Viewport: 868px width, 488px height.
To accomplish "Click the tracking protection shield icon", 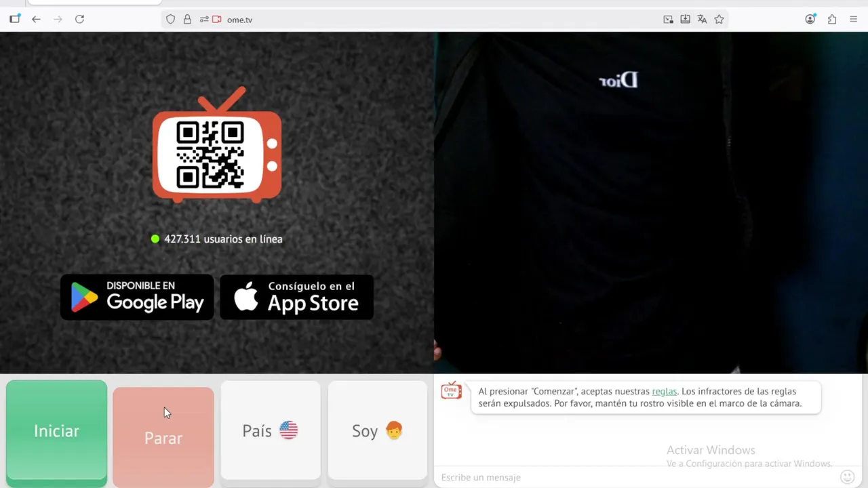I will click(x=171, y=20).
